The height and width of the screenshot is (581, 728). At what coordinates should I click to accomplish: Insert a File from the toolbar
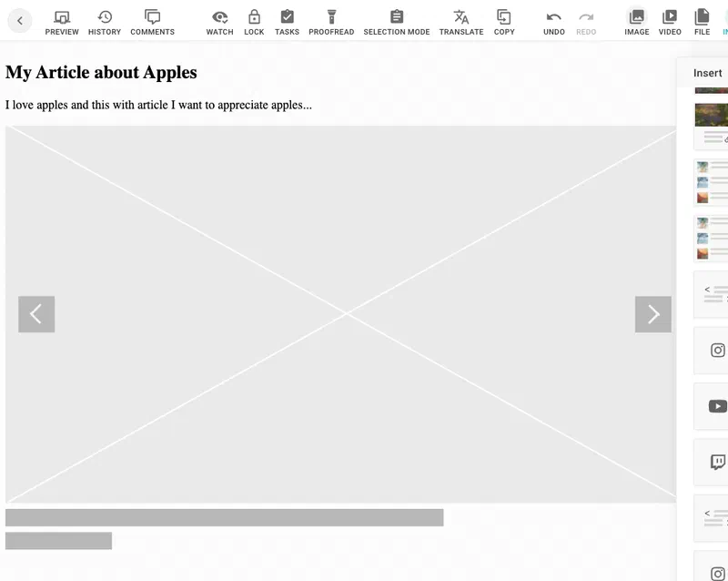pyautogui.click(x=702, y=22)
